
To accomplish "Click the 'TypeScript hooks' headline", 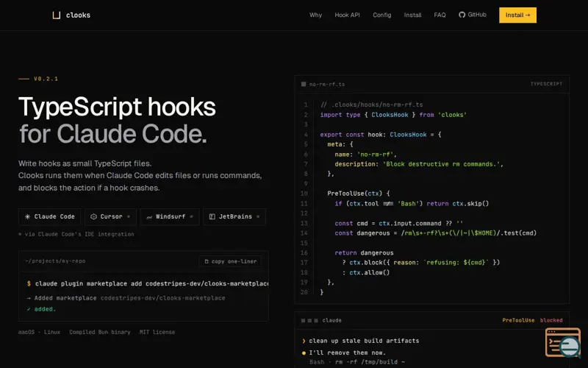I will pyautogui.click(x=117, y=107).
